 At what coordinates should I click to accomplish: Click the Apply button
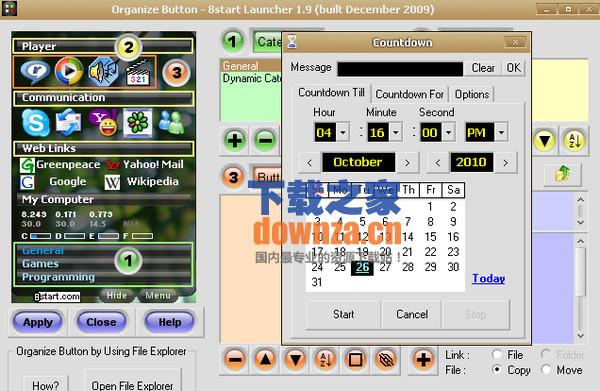coord(38,322)
